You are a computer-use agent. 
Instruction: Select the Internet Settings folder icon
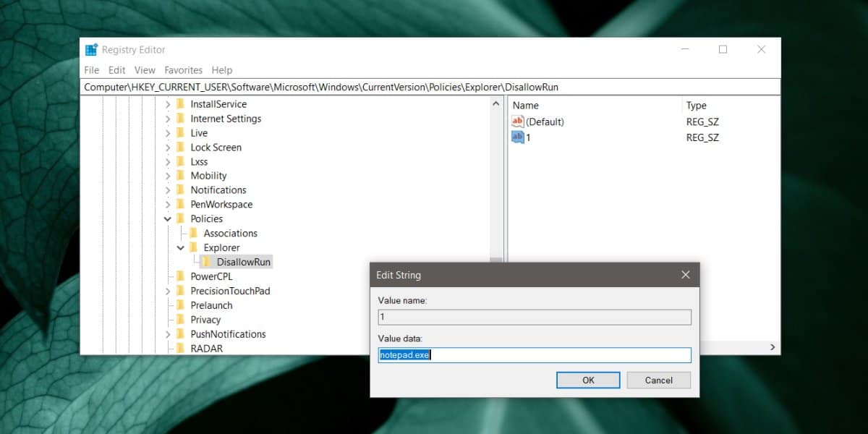pos(181,119)
